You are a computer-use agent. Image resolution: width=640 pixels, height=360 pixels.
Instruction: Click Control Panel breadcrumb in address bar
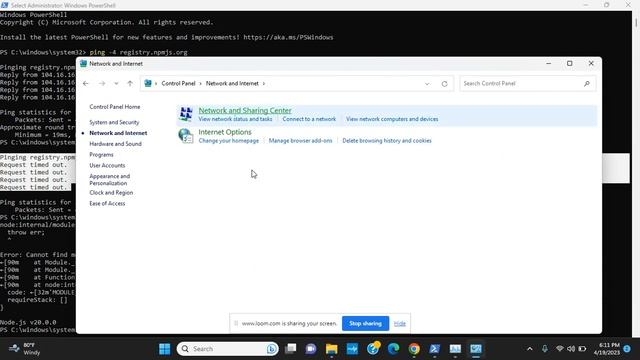pos(178,83)
